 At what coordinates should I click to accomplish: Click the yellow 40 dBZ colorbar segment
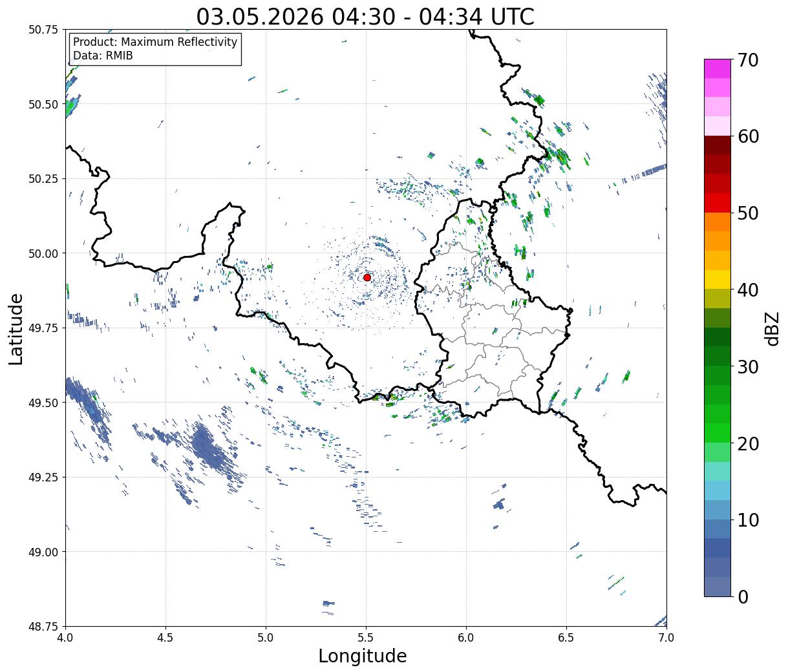[x=718, y=279]
